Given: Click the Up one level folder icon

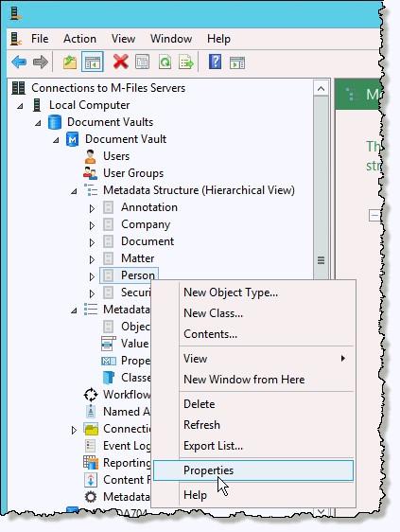Looking at the screenshot, I should [70, 62].
